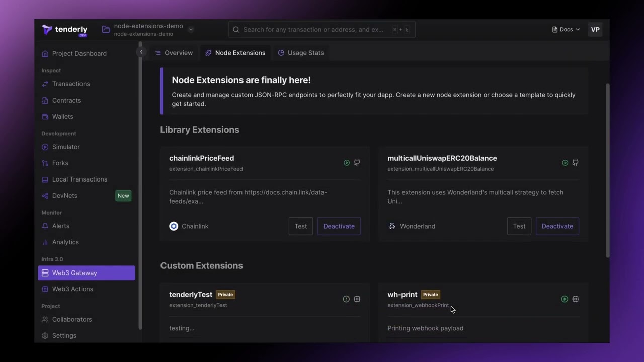This screenshot has width=644, height=362.
Task: Click the Collaborators people icon
Action: coord(45,319)
